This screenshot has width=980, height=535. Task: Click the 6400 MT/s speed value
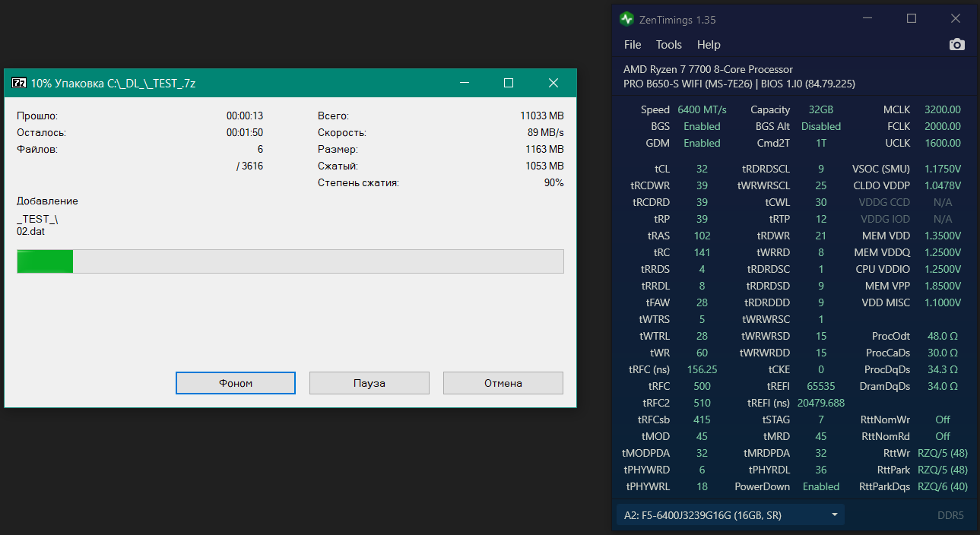click(702, 109)
